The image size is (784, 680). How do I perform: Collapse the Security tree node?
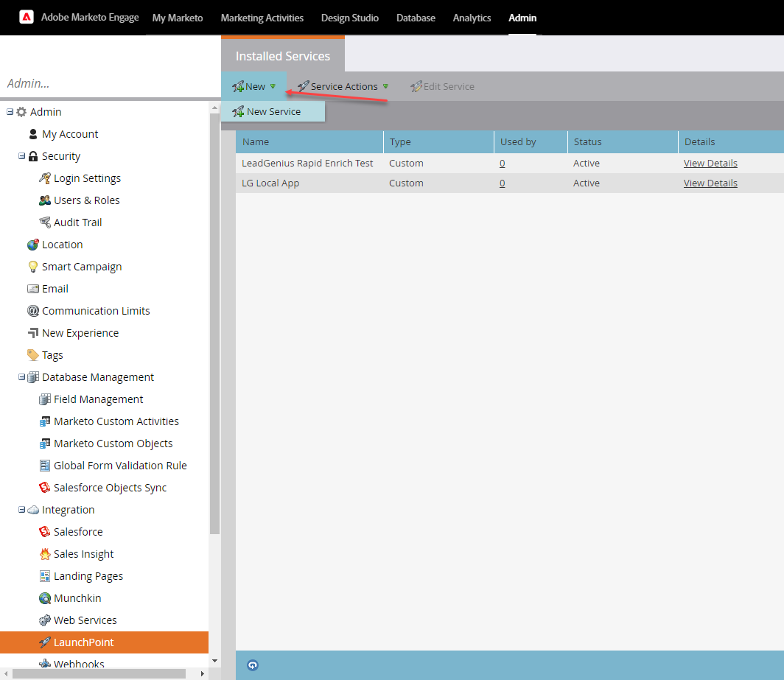[21, 156]
